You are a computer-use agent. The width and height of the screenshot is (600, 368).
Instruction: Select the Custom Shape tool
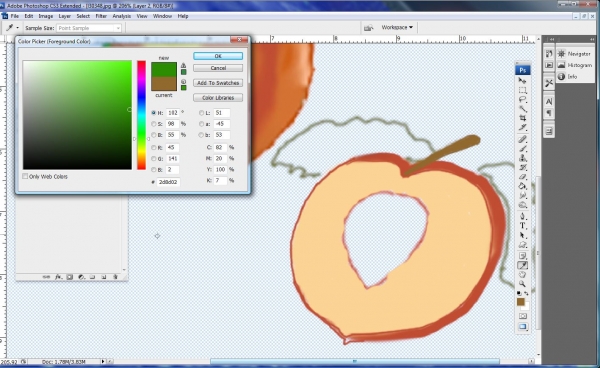point(522,245)
